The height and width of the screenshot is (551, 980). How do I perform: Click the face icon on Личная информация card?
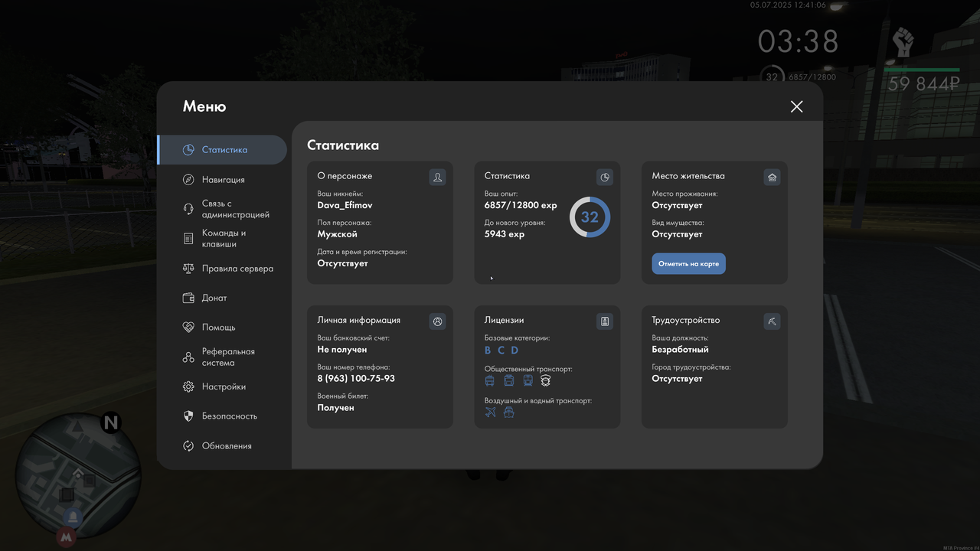tap(437, 321)
